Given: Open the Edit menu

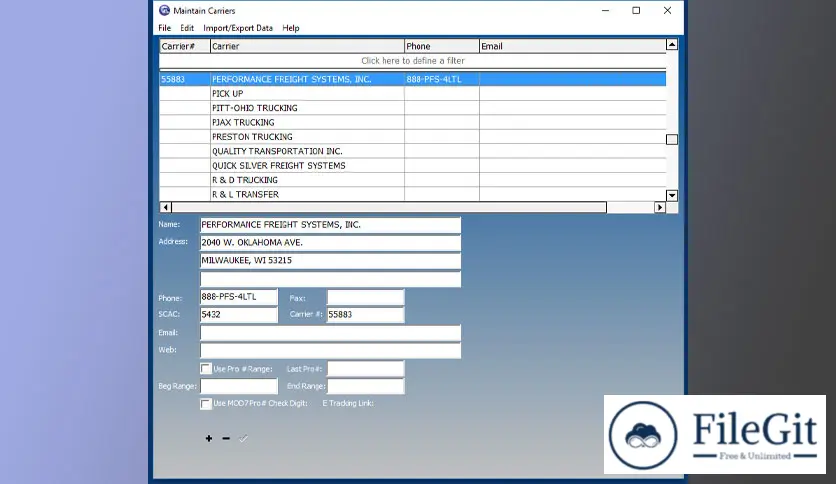Looking at the screenshot, I should [x=187, y=28].
